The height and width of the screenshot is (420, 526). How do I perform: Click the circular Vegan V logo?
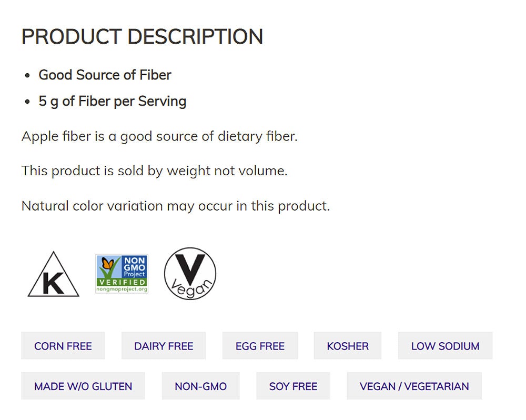click(190, 274)
